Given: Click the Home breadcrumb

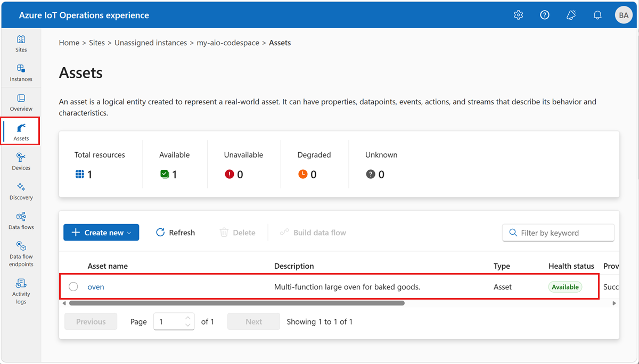Looking at the screenshot, I should [x=69, y=43].
